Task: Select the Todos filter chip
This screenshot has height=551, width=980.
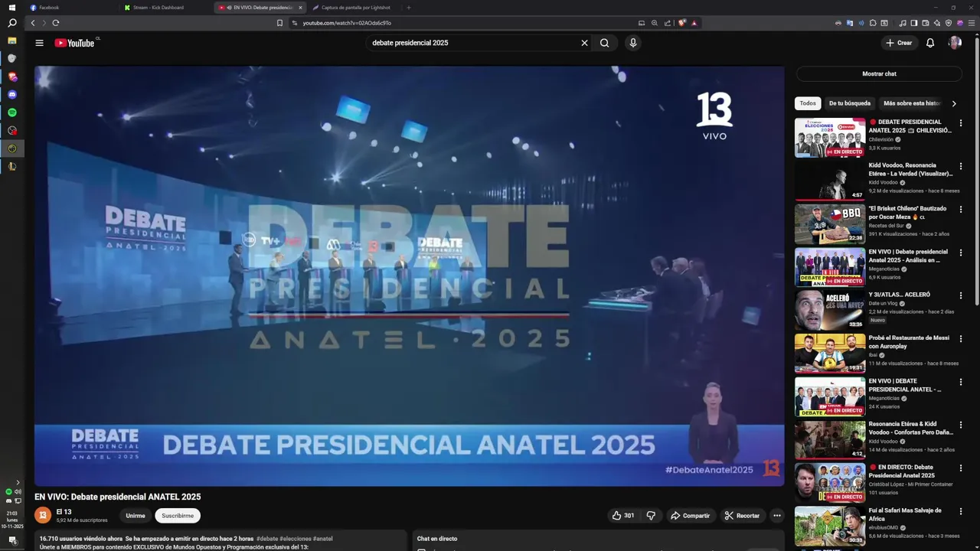Action: (808, 103)
